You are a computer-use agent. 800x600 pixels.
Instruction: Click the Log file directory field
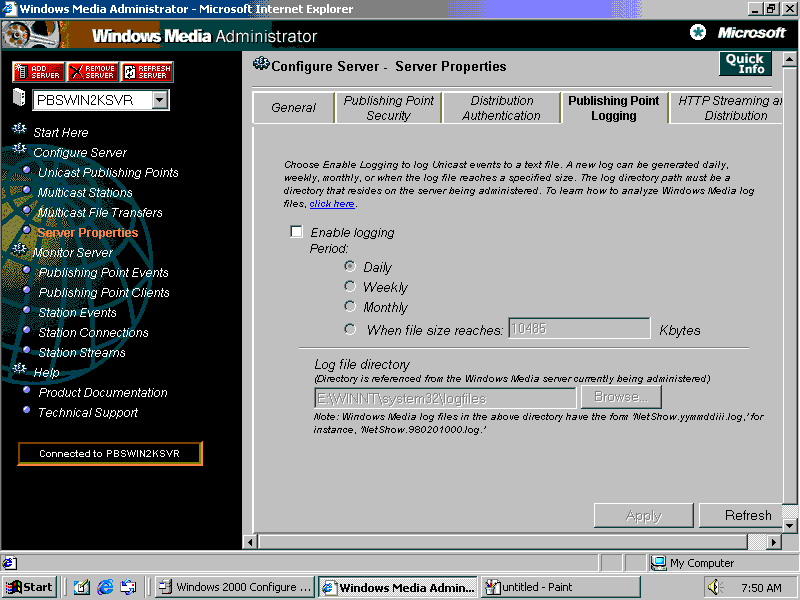tap(445, 398)
